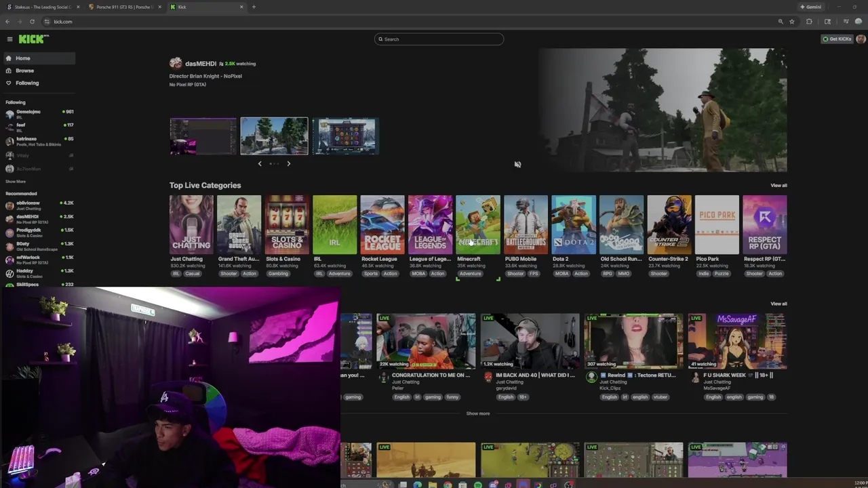Viewport: 868px width, 488px height.
Task: Open Grand Theft Auto category
Action: coord(239,225)
